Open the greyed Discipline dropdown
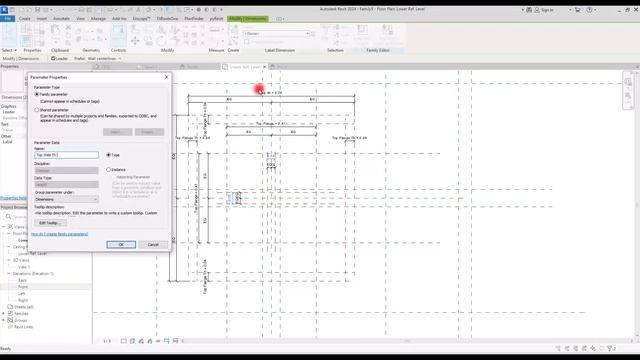 (x=67, y=170)
